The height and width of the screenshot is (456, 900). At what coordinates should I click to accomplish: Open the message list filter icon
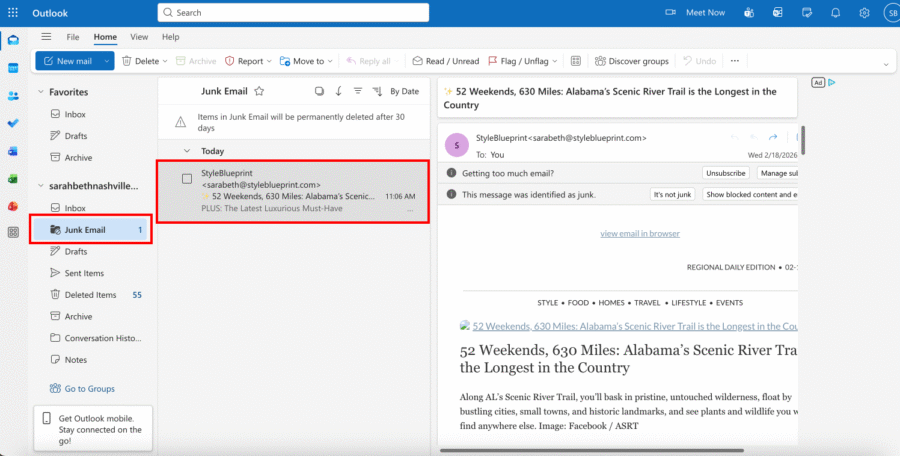pyautogui.click(x=358, y=91)
